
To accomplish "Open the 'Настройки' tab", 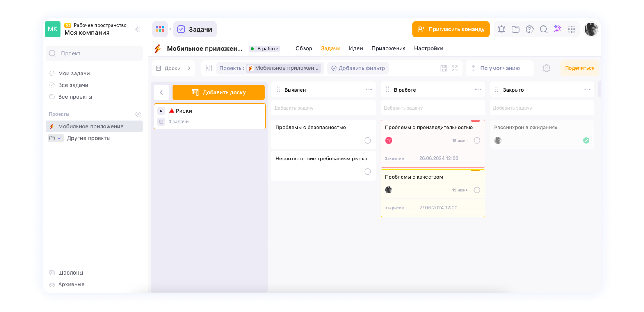I will (428, 48).
